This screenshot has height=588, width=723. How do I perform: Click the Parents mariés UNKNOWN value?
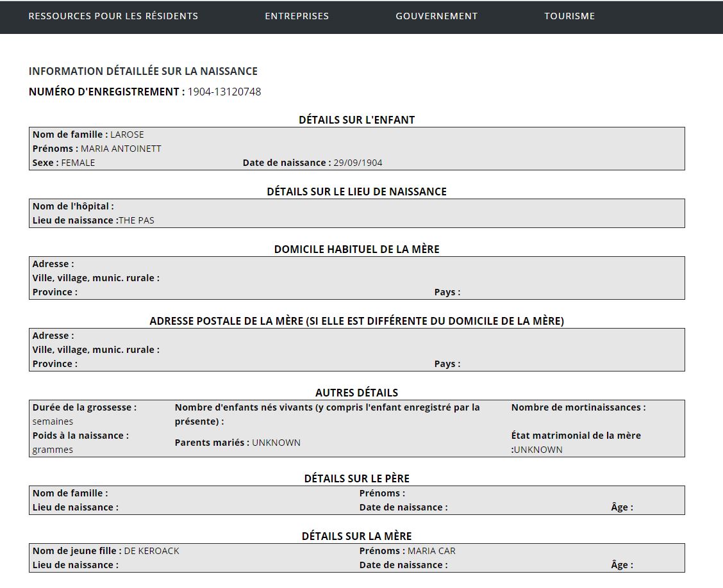click(x=276, y=443)
